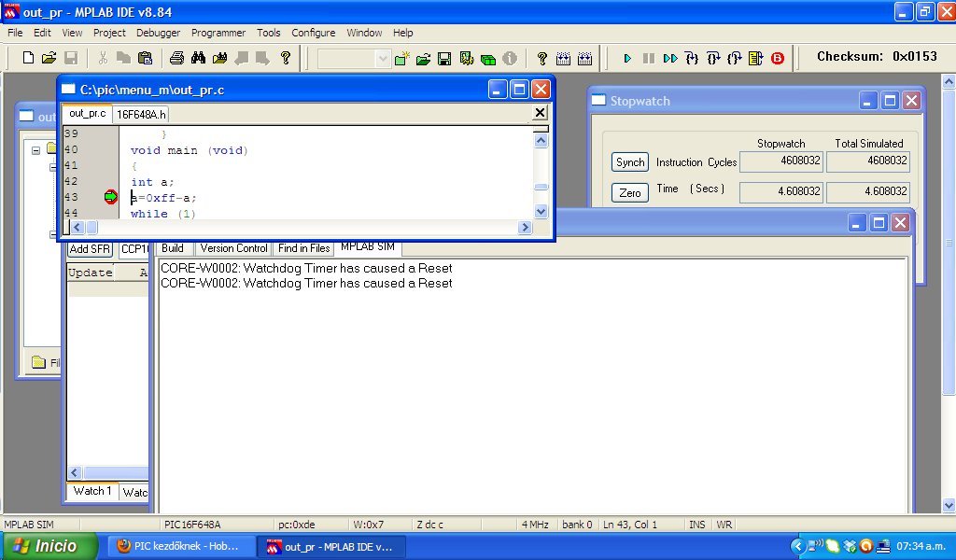Open the Programmer menu
Viewport: 956px width, 560px height.
(x=218, y=33)
